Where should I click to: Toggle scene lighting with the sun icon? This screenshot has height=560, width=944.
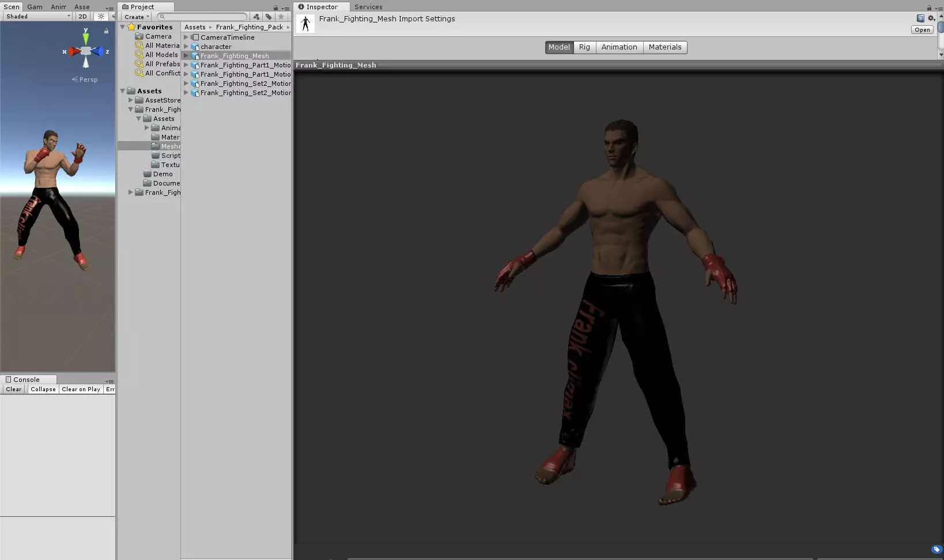101,17
